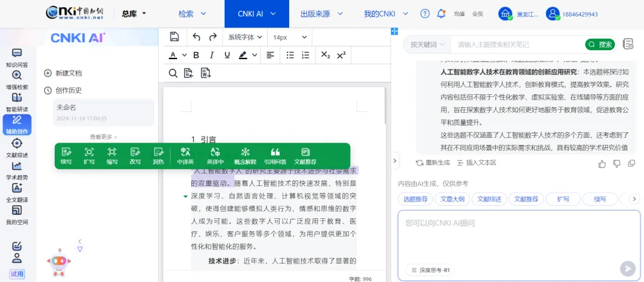Open the 我的CNKI top menu

(x=386, y=14)
